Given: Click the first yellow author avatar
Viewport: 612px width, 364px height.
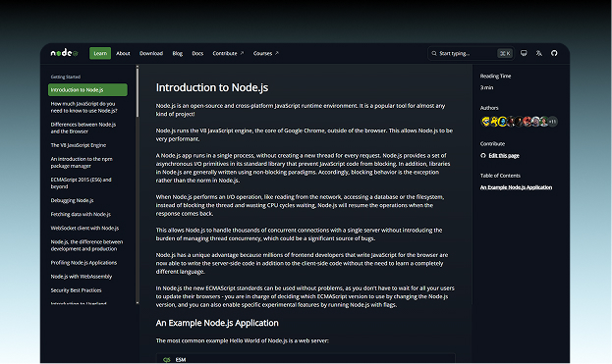Looking at the screenshot, I should click(x=485, y=122).
